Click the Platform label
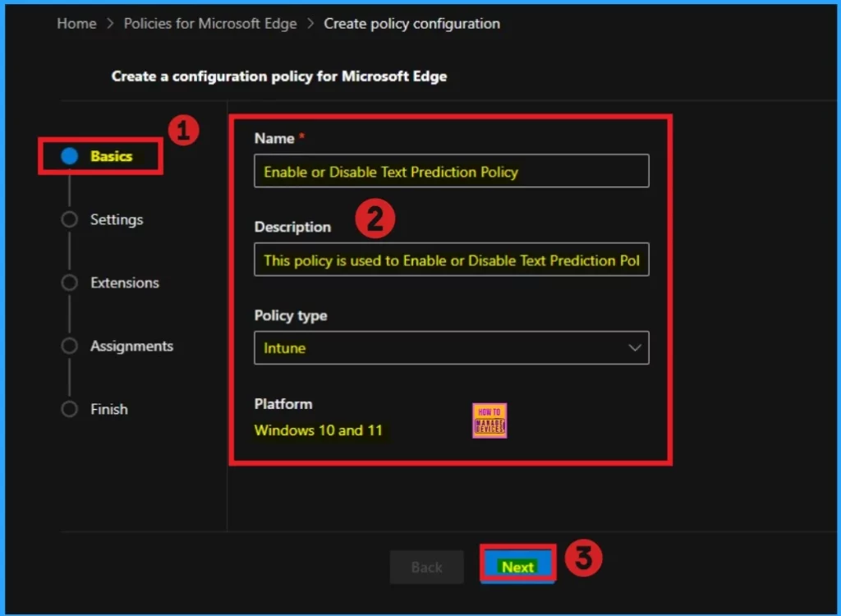The image size is (841, 616). coord(283,404)
